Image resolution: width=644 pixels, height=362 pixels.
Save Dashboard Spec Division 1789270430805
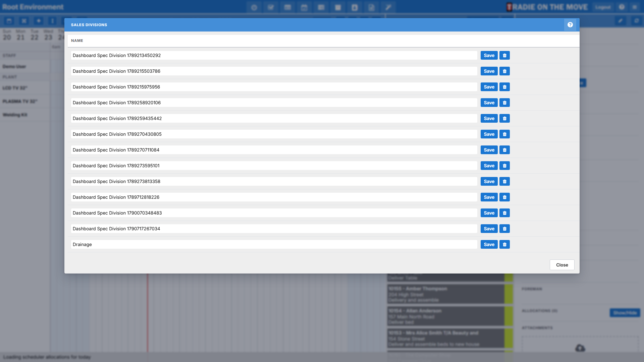[489, 134]
